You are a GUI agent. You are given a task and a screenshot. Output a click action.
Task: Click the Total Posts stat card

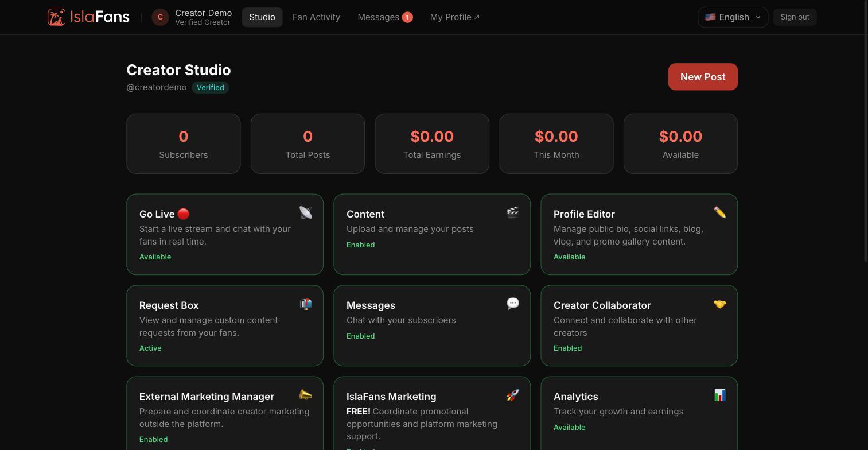pyautogui.click(x=308, y=143)
